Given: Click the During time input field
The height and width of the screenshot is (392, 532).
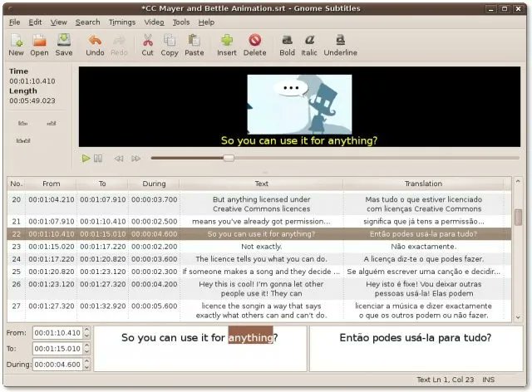Looking at the screenshot, I should pos(57,365).
